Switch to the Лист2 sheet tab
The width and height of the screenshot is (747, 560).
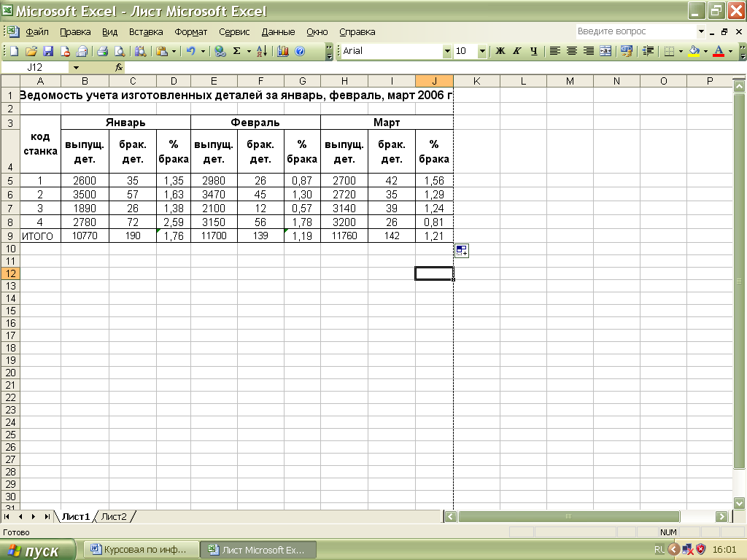pyautogui.click(x=114, y=517)
